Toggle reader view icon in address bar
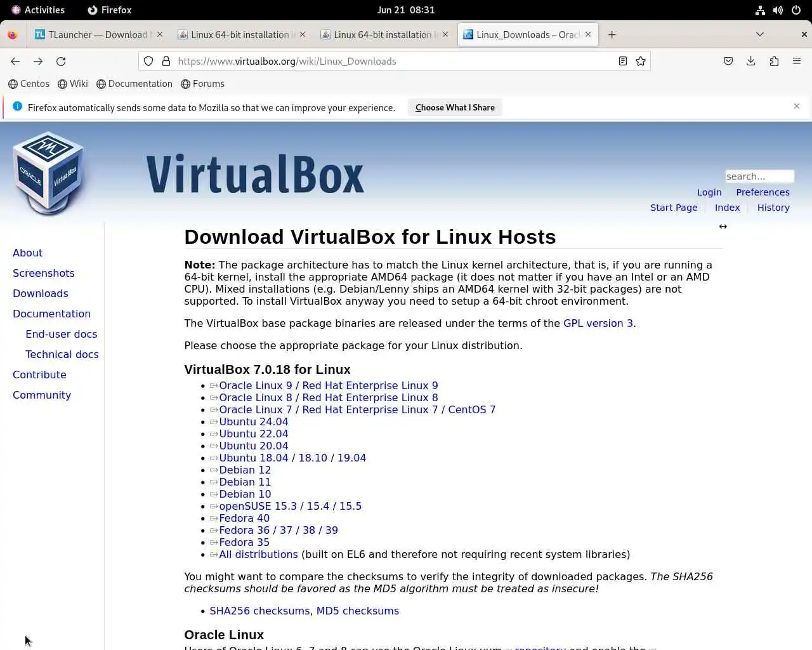812x650 pixels. click(x=623, y=61)
